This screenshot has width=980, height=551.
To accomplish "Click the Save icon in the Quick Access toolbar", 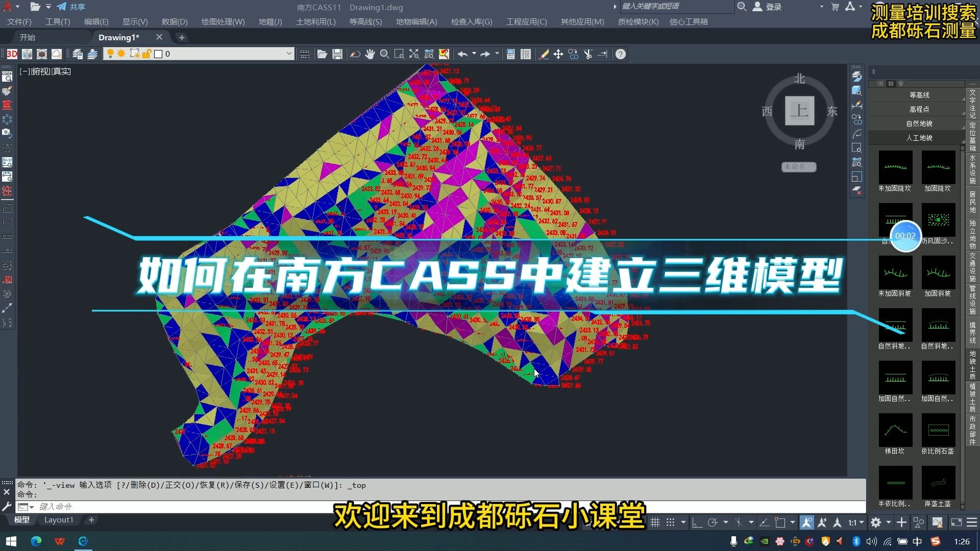I will [x=337, y=54].
